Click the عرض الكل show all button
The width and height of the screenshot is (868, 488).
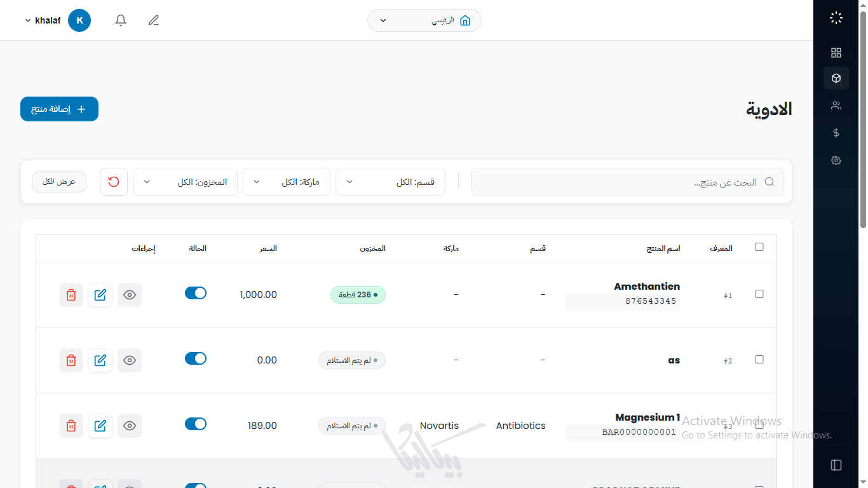[59, 182]
